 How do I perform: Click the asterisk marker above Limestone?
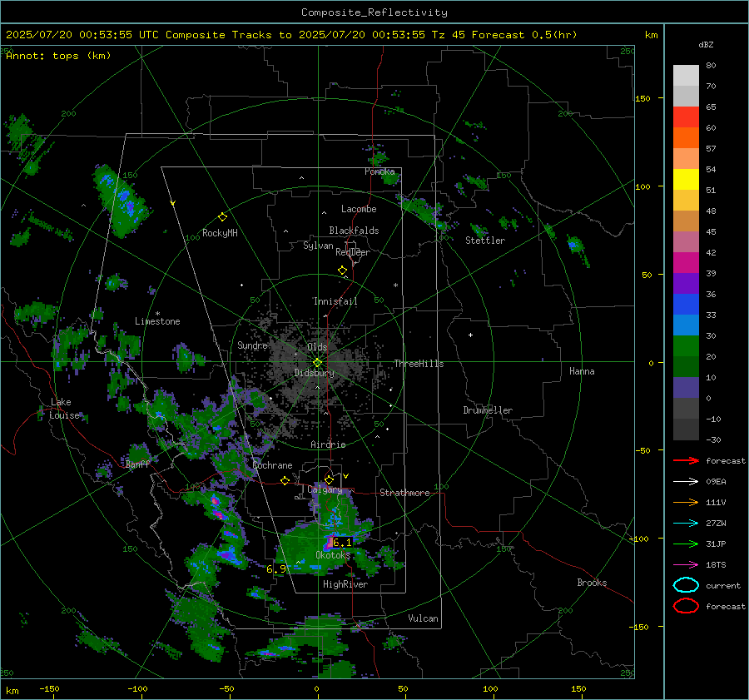pos(157,314)
